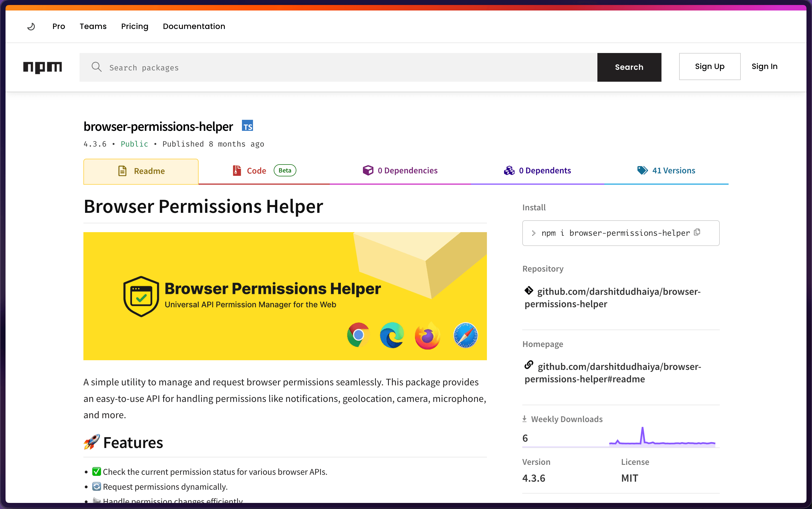This screenshot has height=509, width=812.
Task: Click the Edge browser icon
Action: click(392, 335)
